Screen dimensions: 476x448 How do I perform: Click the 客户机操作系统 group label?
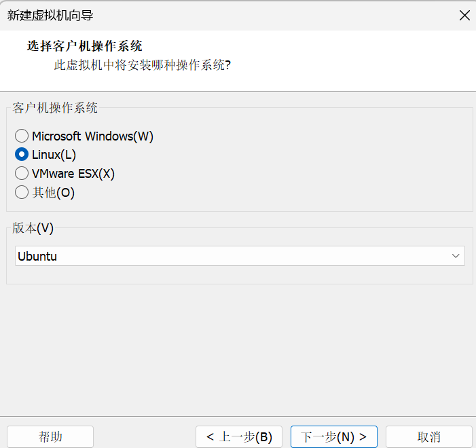point(55,107)
